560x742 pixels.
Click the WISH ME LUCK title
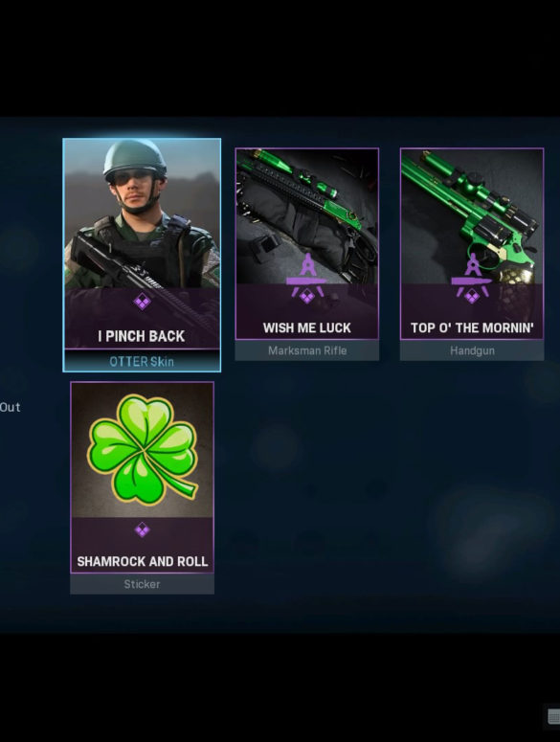pos(307,328)
